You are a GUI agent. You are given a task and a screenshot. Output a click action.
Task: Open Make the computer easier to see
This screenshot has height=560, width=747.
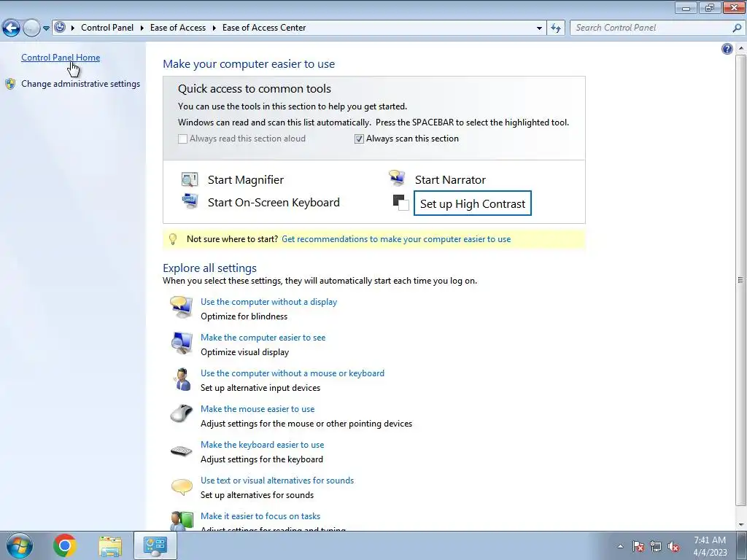[263, 338]
